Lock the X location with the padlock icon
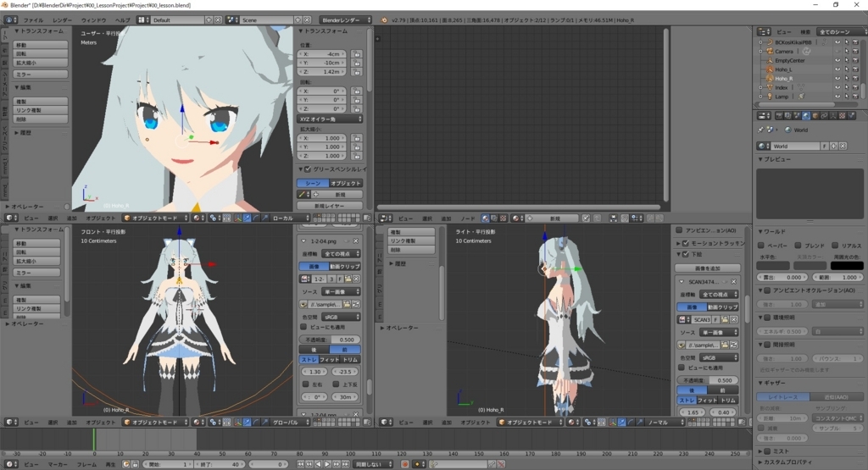868x470 pixels. pos(357,54)
